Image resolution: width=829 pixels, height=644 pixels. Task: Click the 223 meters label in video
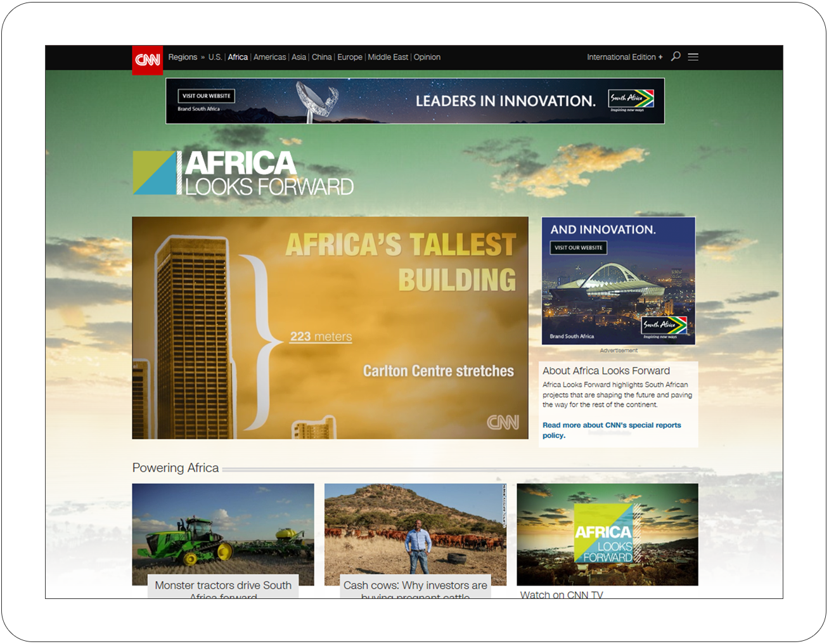pos(321,337)
